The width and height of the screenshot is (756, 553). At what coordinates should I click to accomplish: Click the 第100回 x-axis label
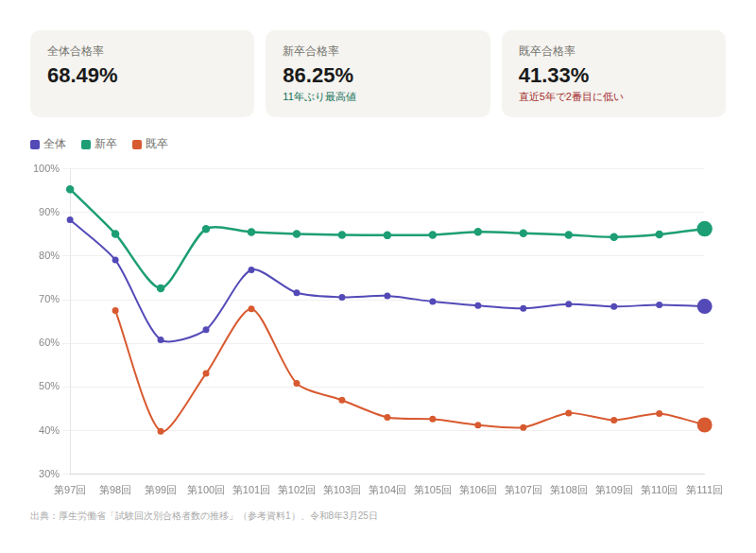coord(206,490)
